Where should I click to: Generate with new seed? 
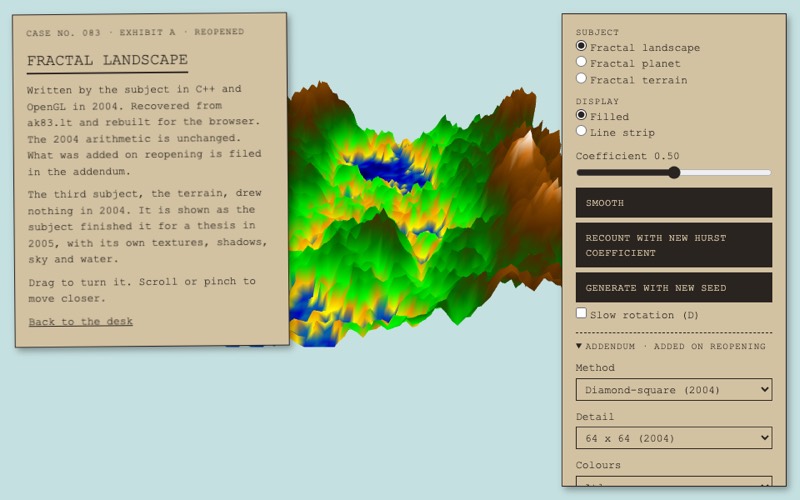(673, 287)
